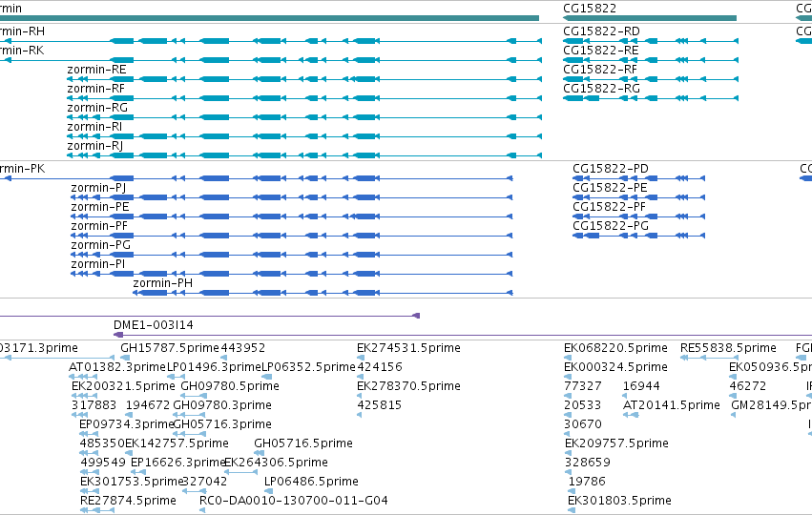This screenshot has height=515, width=812.
Task: Choose CG15822-PG protein feature
Action: (x=611, y=226)
